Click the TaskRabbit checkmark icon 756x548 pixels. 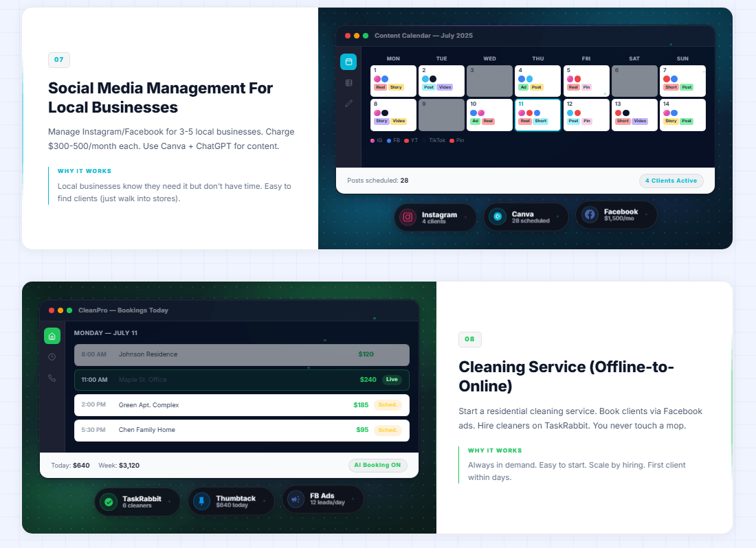pos(109,502)
